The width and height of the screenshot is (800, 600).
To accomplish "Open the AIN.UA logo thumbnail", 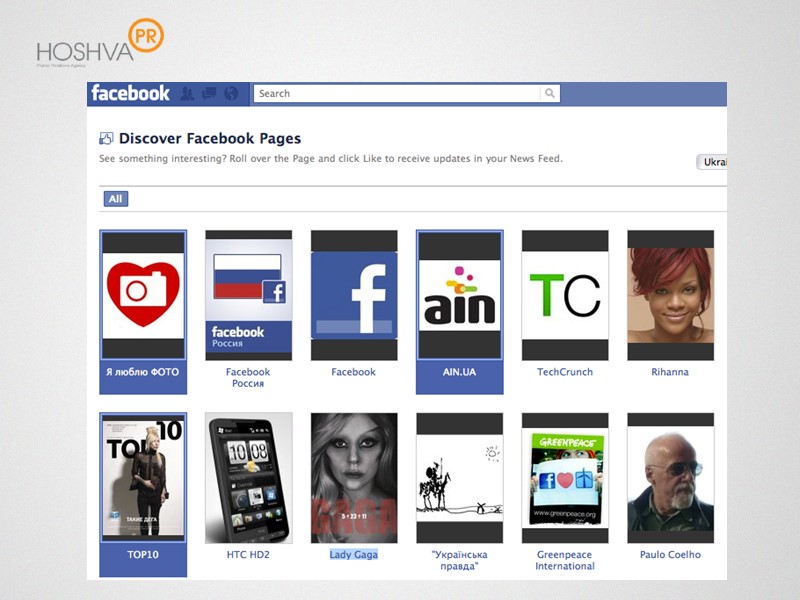I will coord(460,295).
